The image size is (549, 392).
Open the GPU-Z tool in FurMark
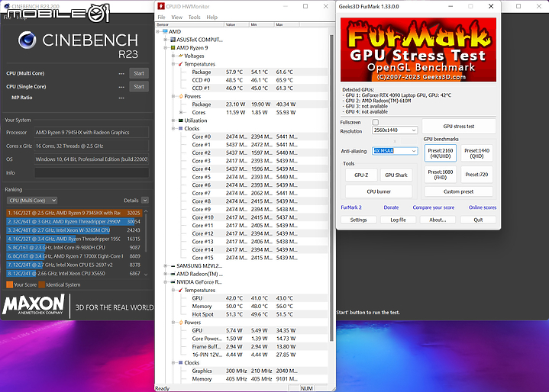coord(361,175)
